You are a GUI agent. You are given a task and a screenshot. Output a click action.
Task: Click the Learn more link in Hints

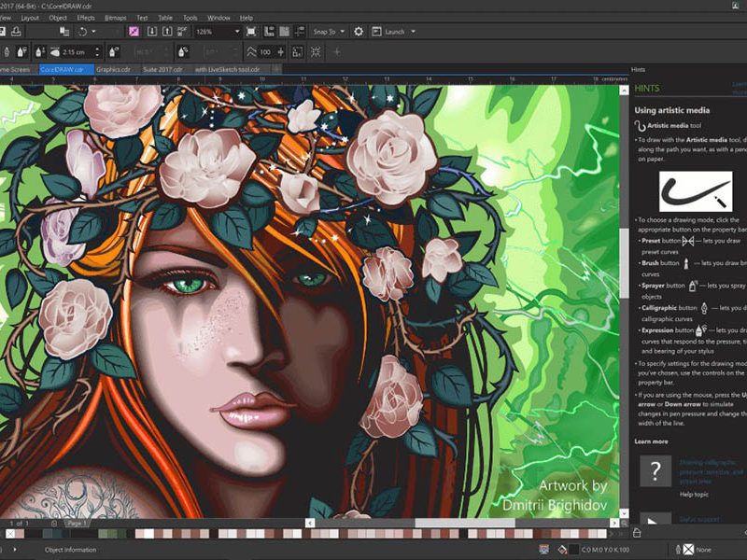[650, 441]
